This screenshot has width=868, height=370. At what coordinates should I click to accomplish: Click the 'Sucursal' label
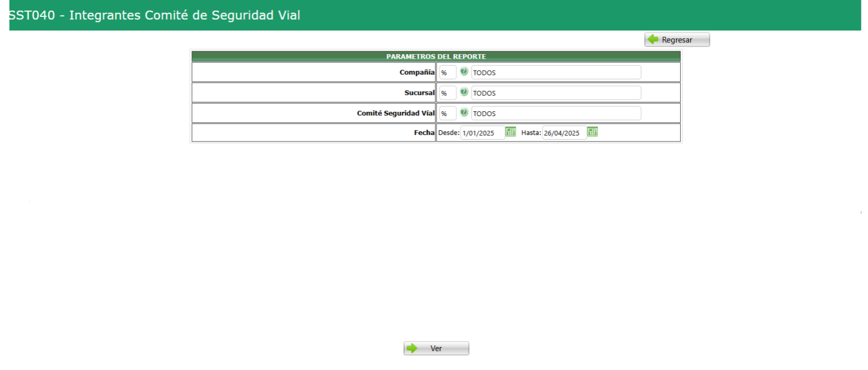pos(419,93)
